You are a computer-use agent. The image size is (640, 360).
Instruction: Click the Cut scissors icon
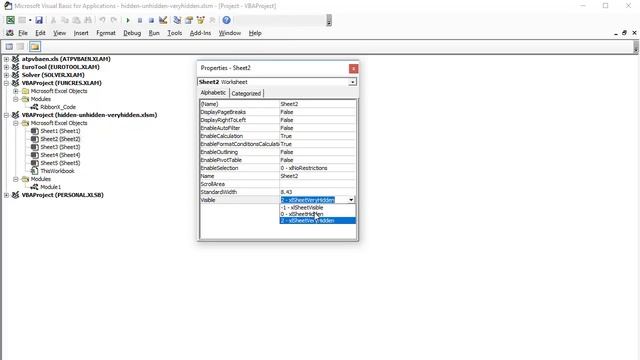click(53, 20)
